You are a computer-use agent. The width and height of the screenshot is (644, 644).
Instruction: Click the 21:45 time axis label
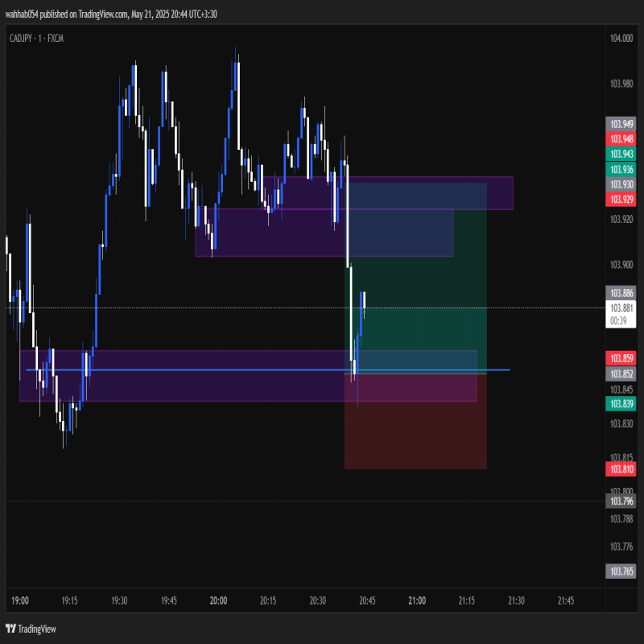tap(566, 601)
